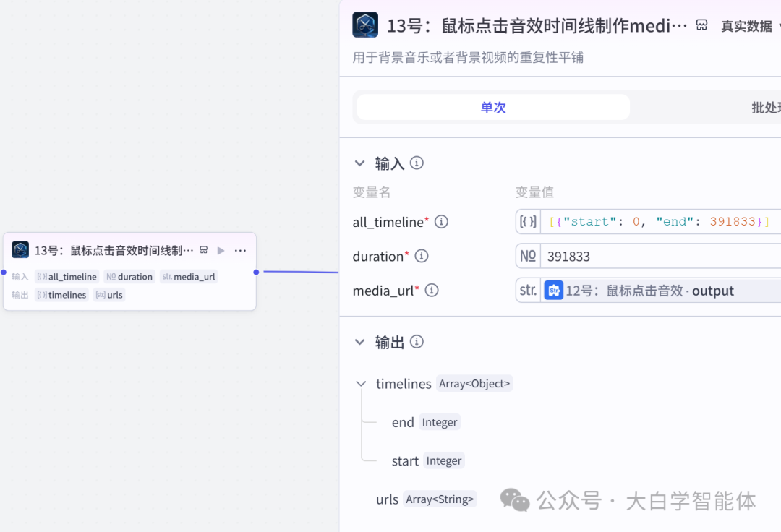The image size is (781, 532).
Task: Edit the all_timeline JSON value field
Action: click(x=660, y=221)
